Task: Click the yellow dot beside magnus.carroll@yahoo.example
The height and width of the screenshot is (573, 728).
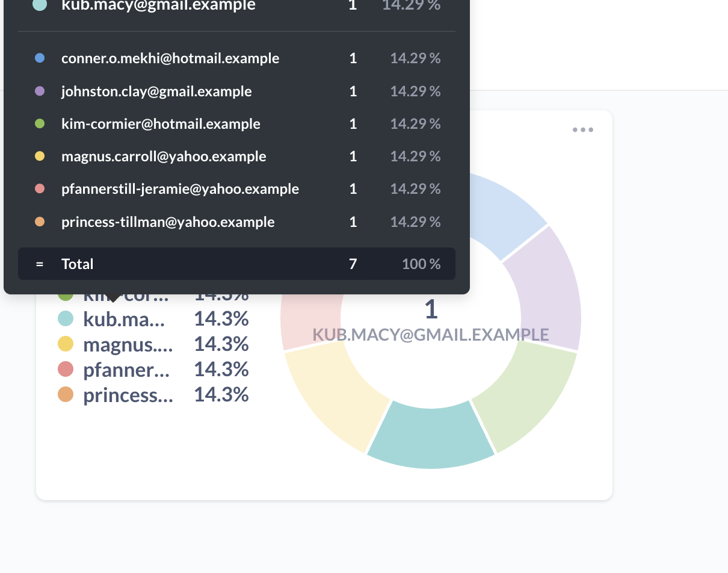Action: (39, 156)
